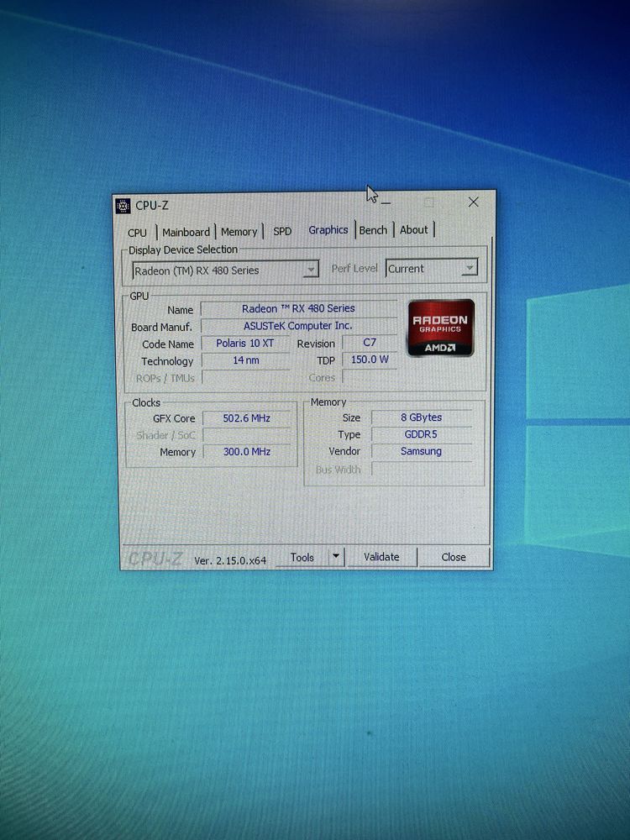Click the GPU Name field Radeon RX 480 Series
Viewport: 630px width, 840px height.
[298, 308]
